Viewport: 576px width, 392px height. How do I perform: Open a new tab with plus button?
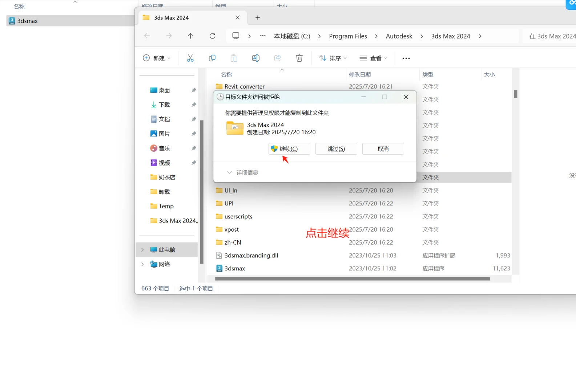click(x=258, y=17)
